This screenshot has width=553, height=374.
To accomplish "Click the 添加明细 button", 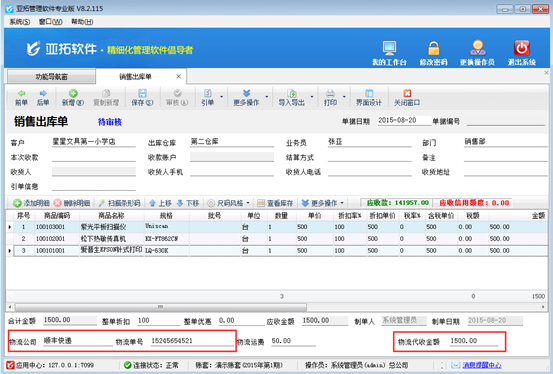I will point(31,203).
